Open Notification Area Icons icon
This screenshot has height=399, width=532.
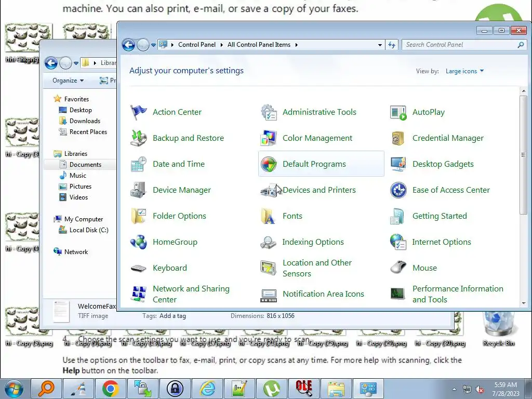tap(269, 295)
